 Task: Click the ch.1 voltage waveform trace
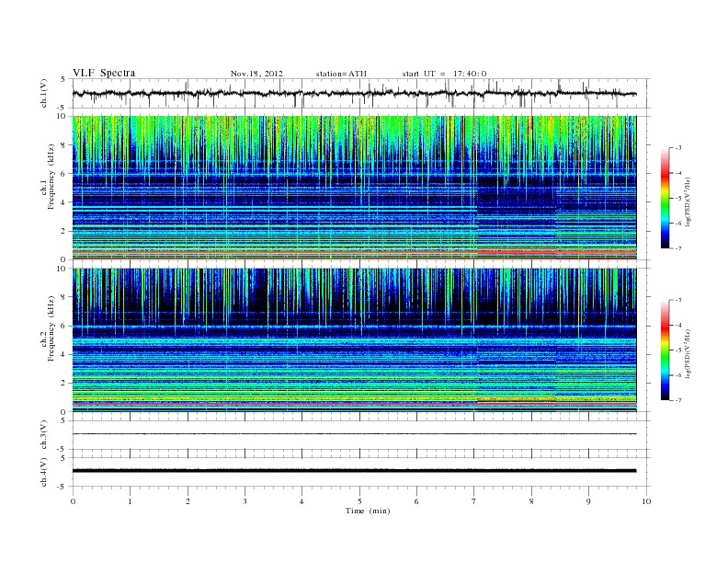[354, 93]
